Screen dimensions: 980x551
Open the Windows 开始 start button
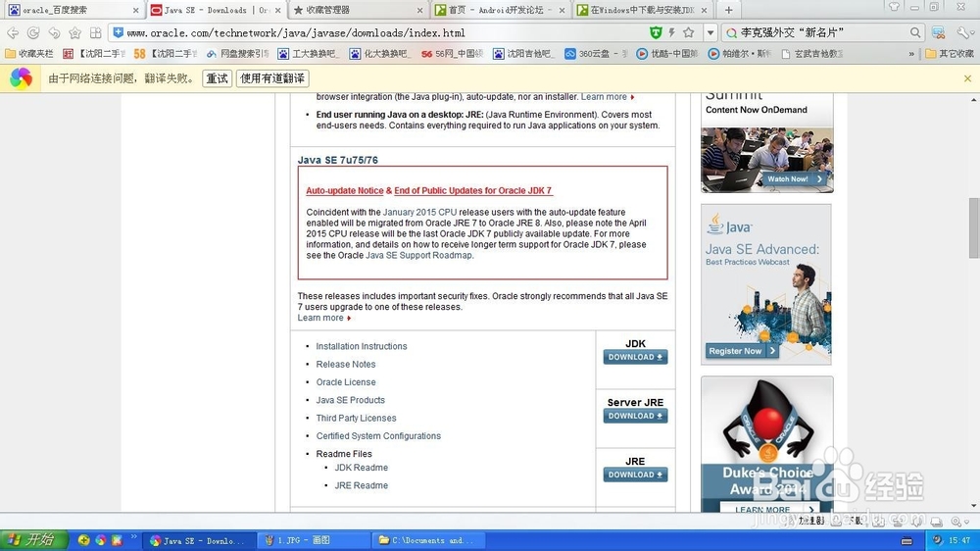pyautogui.click(x=33, y=540)
